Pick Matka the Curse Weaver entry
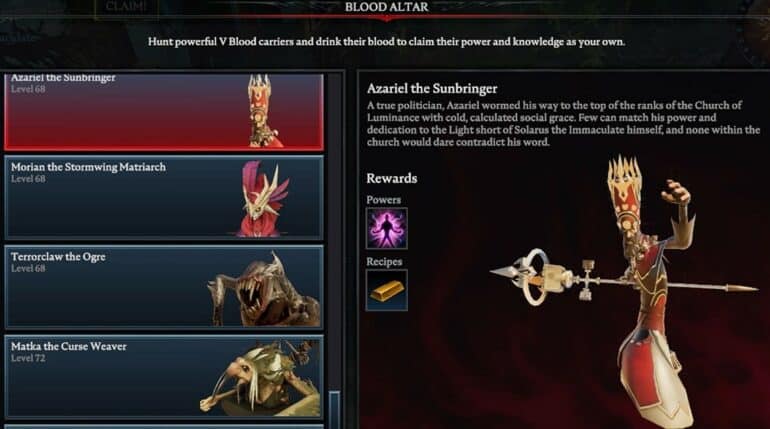The height and width of the screenshot is (429, 770). click(x=164, y=377)
